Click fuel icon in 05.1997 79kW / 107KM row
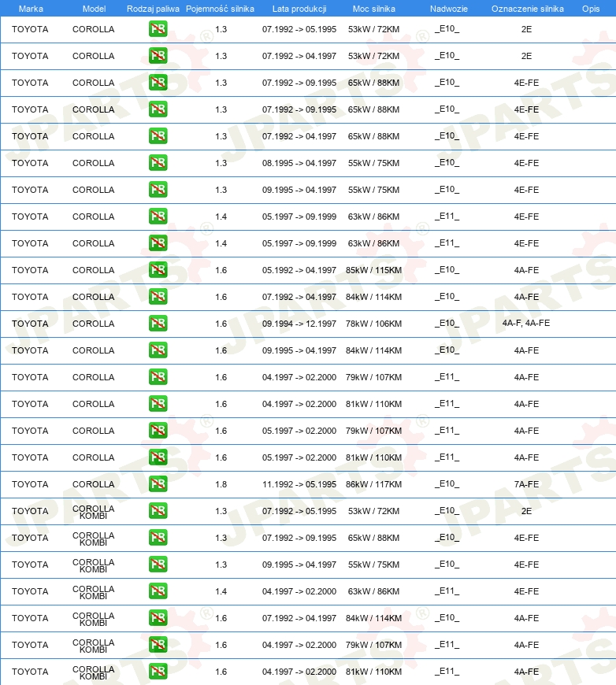The width and height of the screenshot is (616, 685). (x=158, y=431)
